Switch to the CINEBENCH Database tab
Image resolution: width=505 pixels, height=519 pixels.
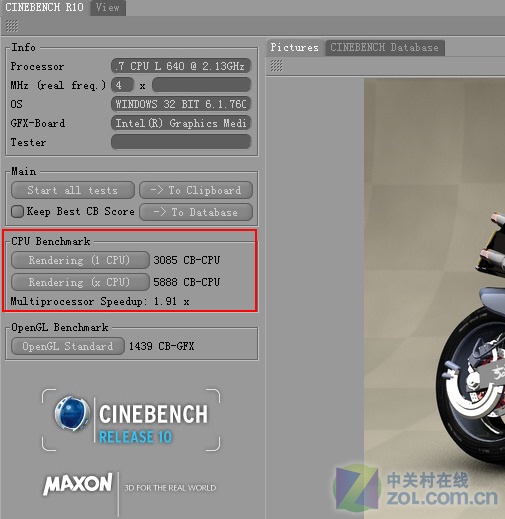(385, 48)
